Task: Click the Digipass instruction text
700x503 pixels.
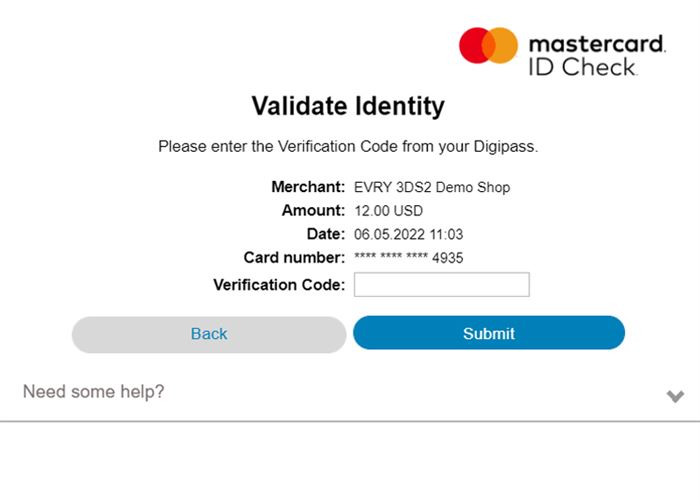Action: (348, 147)
